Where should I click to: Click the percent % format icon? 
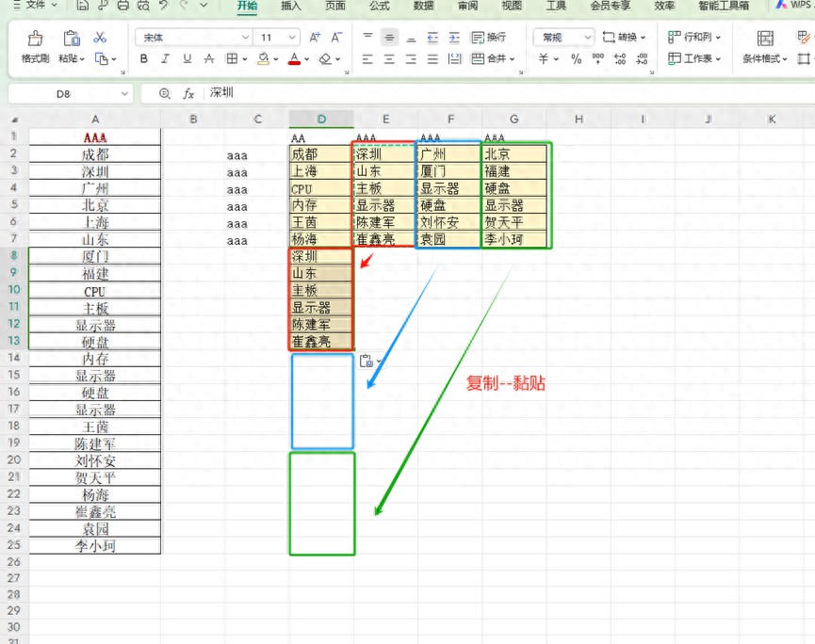pos(576,59)
